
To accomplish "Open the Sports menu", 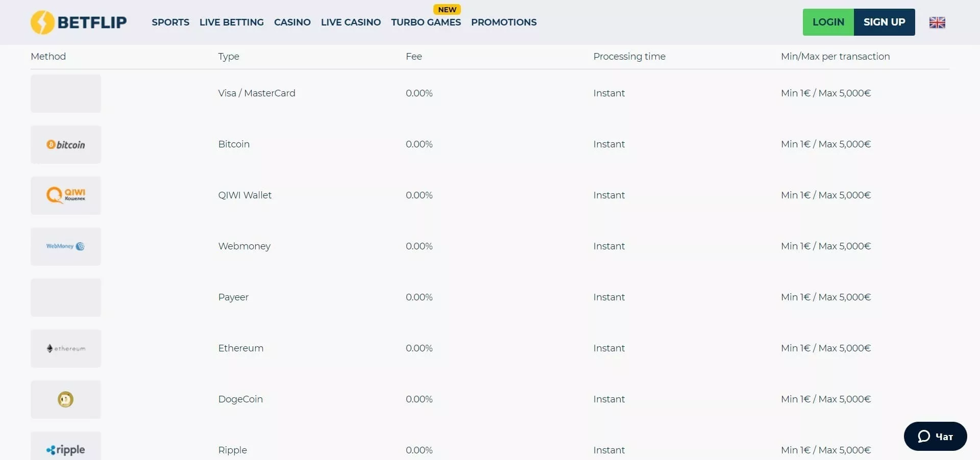I will (x=170, y=22).
